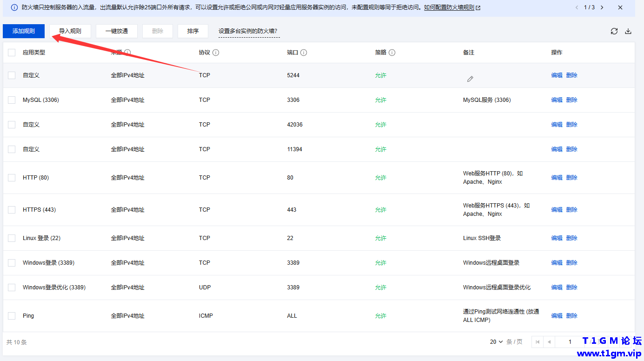The width and height of the screenshot is (644, 361).
Task: Check the Linux 登录 (22) row checkbox
Action: (12, 238)
